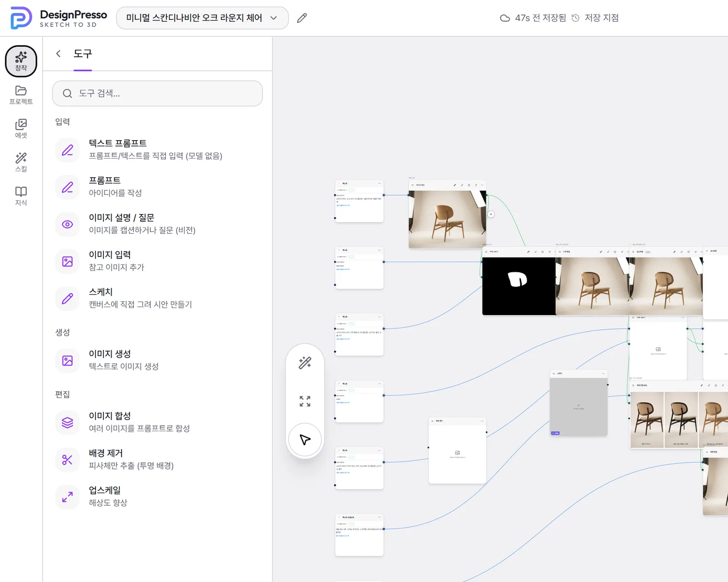
Task: Click the edit pencil icon on first chair image node
Action: [x=455, y=185]
